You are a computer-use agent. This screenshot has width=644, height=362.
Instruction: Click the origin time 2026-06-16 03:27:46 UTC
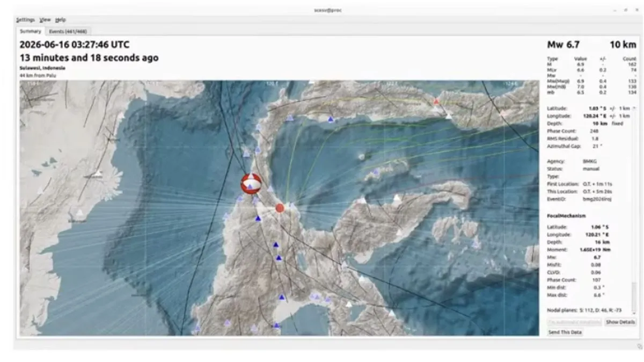point(75,45)
